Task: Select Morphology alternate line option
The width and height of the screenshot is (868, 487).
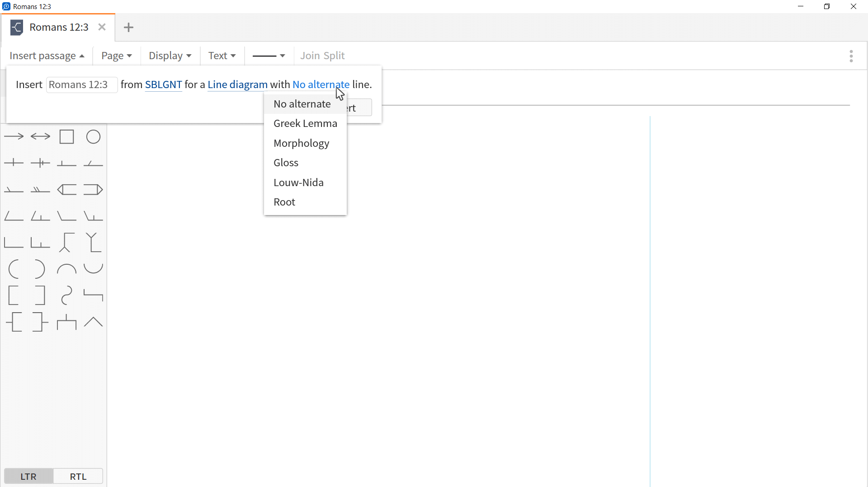Action: 301,143
